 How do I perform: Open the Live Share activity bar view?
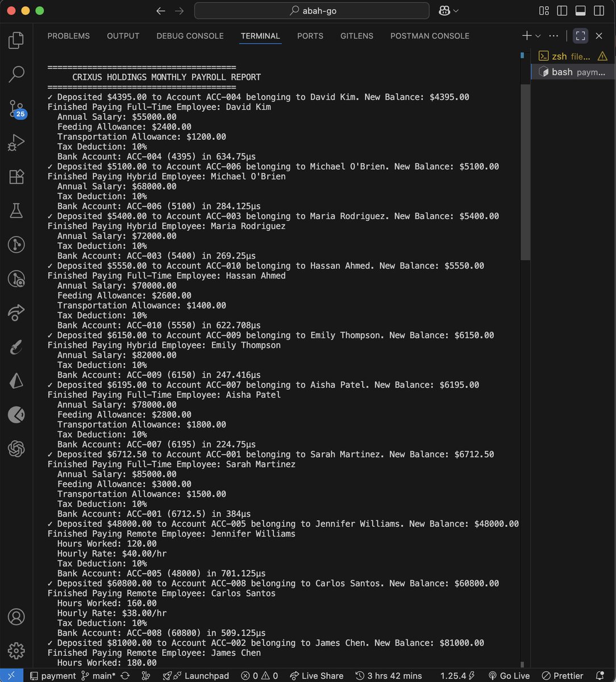[16, 313]
